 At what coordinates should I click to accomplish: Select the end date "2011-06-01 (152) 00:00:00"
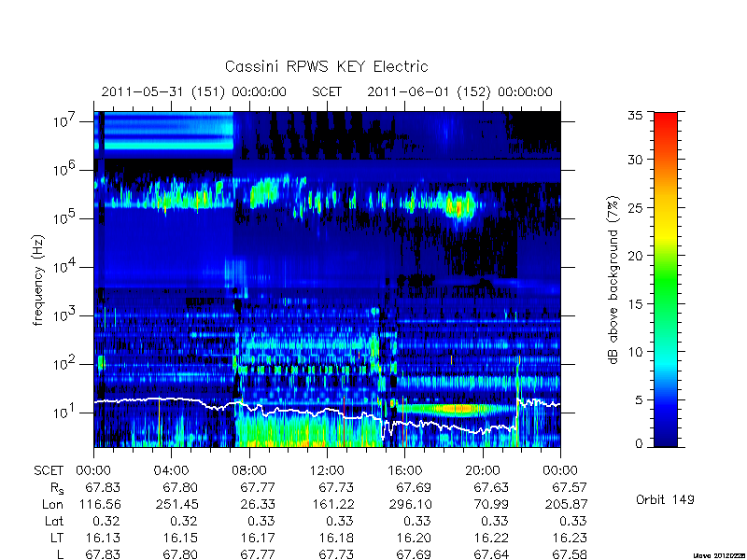click(459, 91)
